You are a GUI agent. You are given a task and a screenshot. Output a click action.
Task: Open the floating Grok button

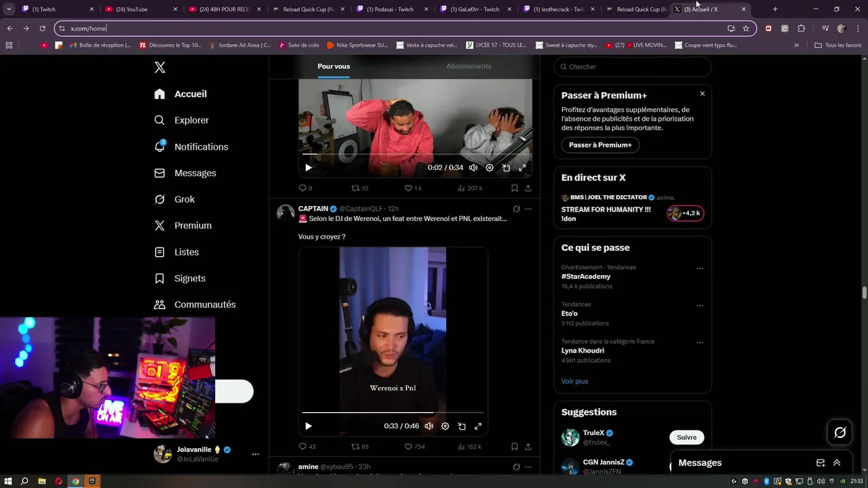[x=840, y=432]
